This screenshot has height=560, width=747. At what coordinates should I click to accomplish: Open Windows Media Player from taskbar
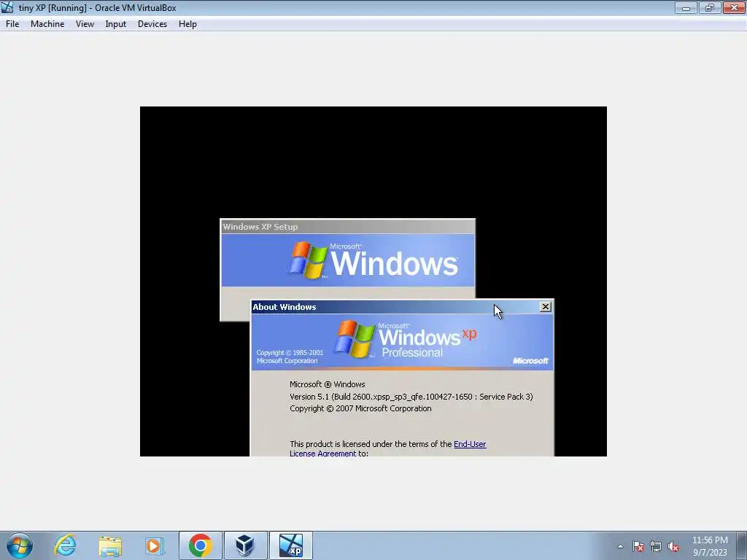pyautogui.click(x=155, y=545)
